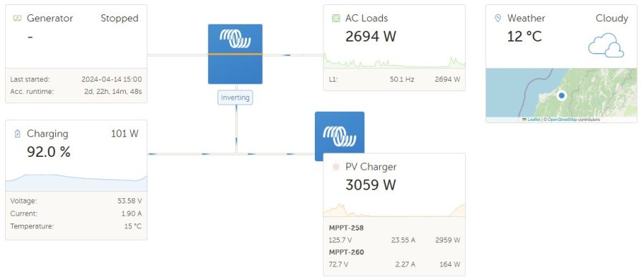Click the Weather location pin icon
644x280 pixels.
[498, 18]
